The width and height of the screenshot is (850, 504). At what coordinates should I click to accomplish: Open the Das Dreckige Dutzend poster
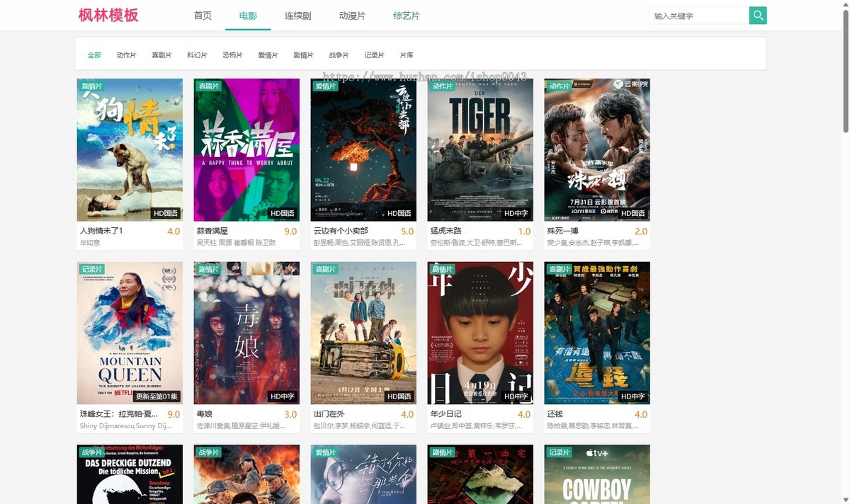(130, 474)
